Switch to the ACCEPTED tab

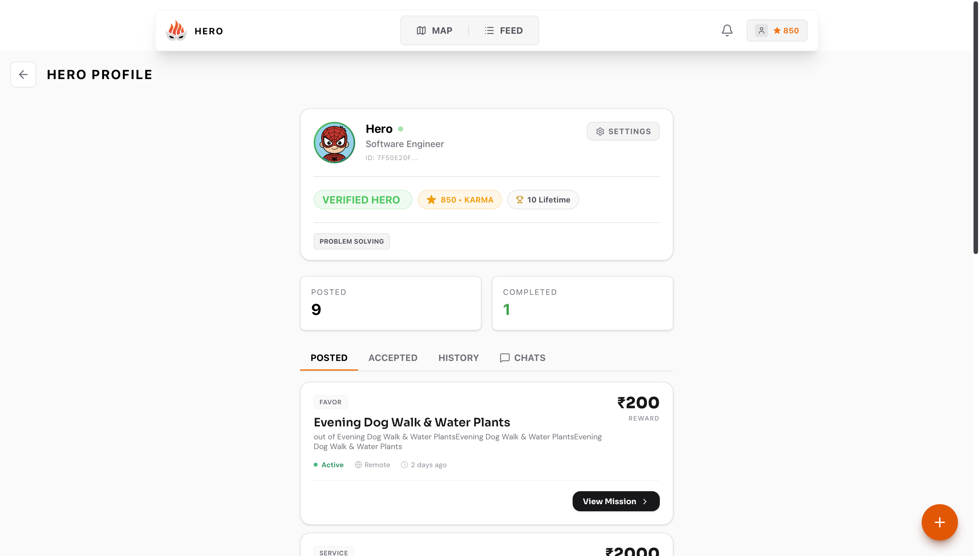393,358
